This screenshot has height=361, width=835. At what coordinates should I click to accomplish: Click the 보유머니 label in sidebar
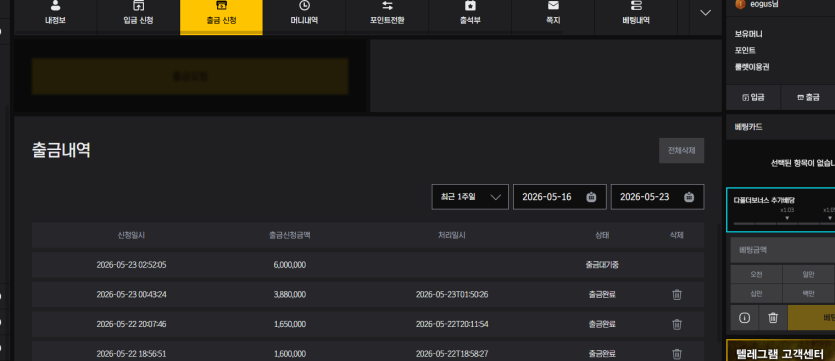[x=748, y=34]
